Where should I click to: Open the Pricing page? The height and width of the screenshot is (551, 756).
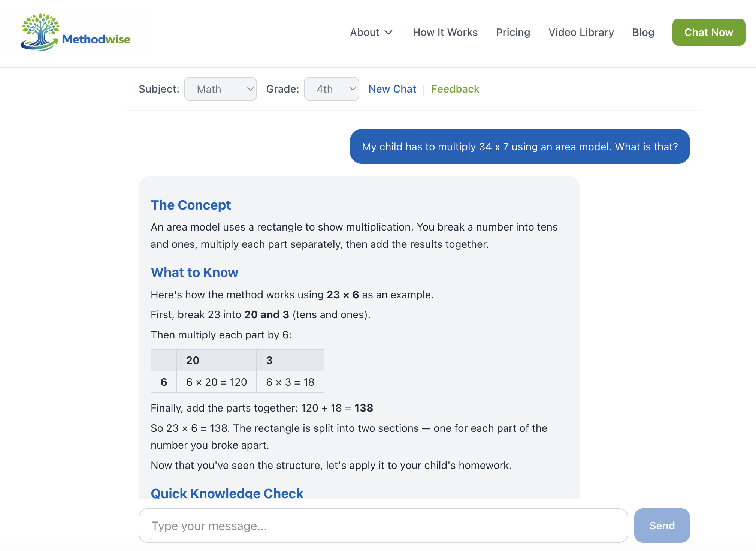click(513, 33)
